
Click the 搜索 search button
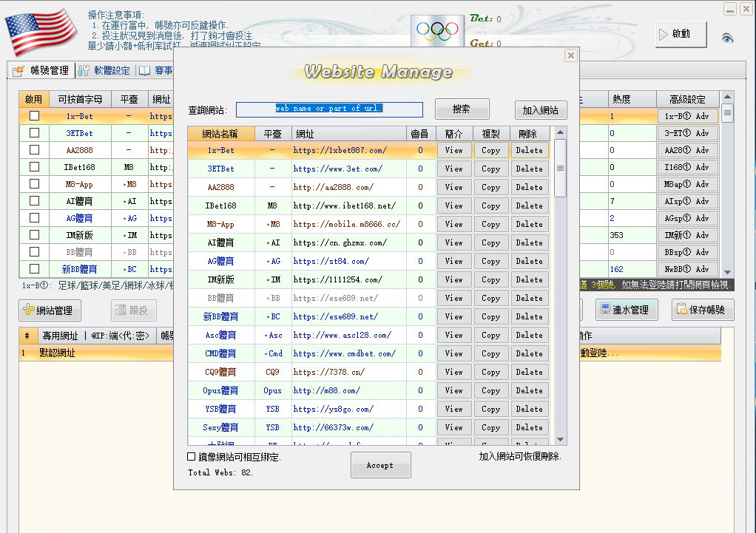(462, 109)
